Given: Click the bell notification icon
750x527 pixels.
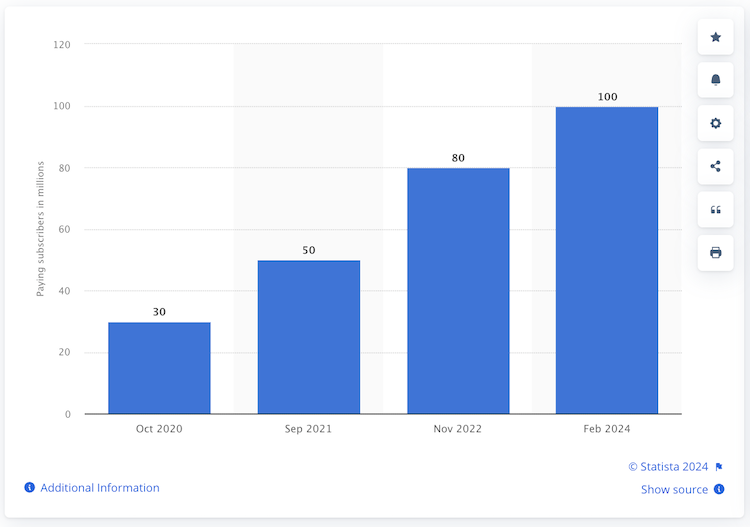Looking at the screenshot, I should click(715, 80).
